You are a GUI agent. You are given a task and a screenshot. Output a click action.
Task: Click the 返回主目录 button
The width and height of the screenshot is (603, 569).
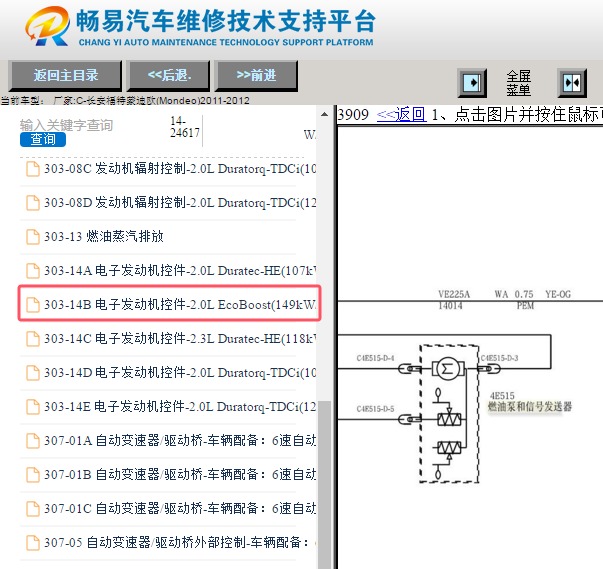pyautogui.click(x=65, y=75)
